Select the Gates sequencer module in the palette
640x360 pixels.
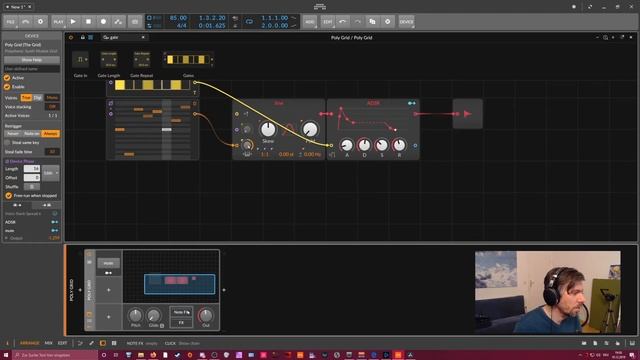pos(188,60)
